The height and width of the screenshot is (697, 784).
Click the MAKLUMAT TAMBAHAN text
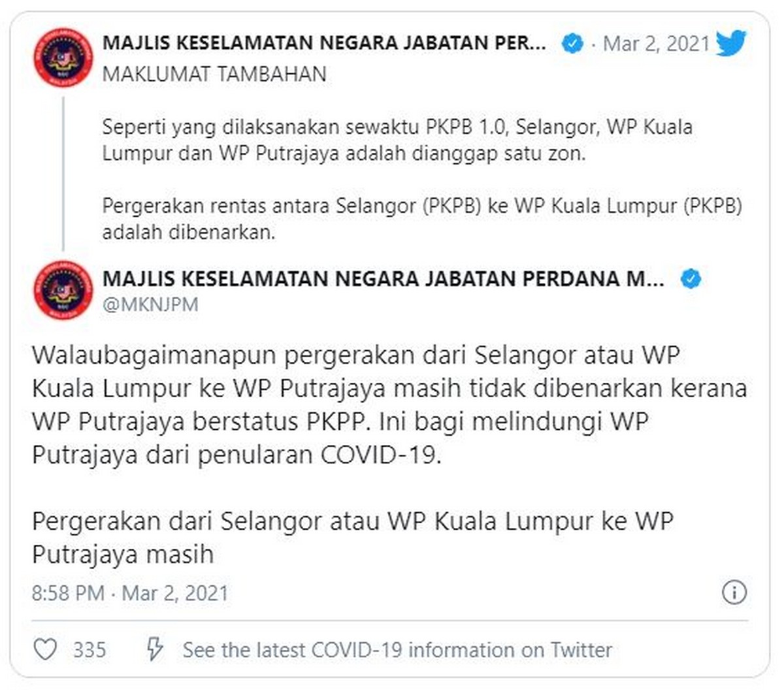[214, 74]
